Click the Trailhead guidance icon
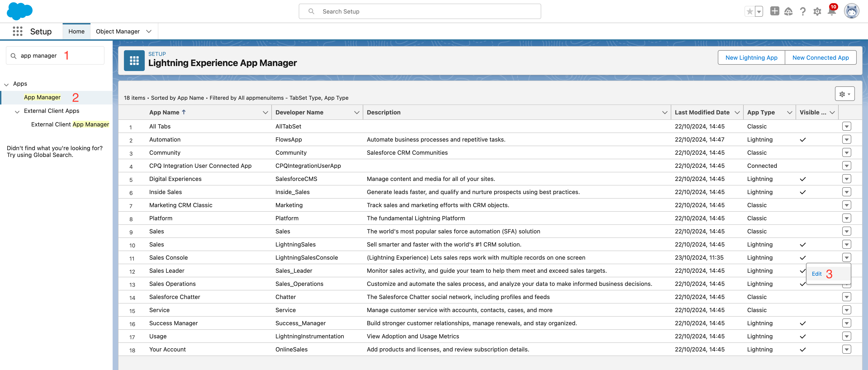 [x=788, y=12]
